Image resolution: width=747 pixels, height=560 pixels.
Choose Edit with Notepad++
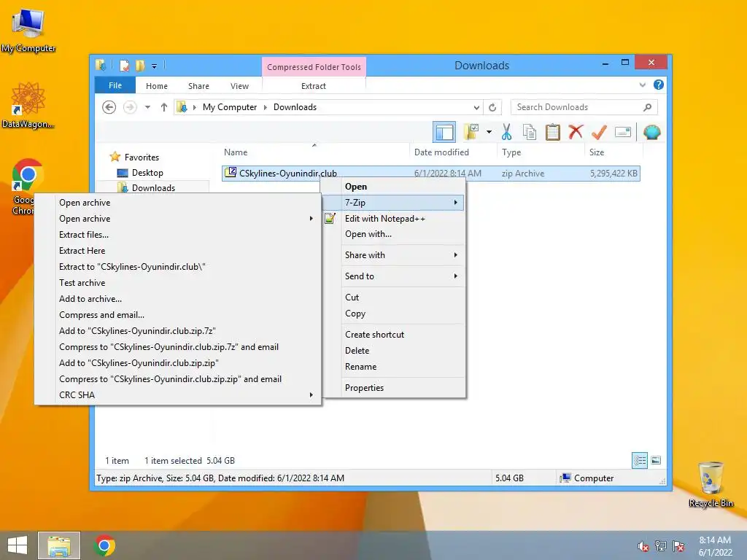(x=393, y=219)
